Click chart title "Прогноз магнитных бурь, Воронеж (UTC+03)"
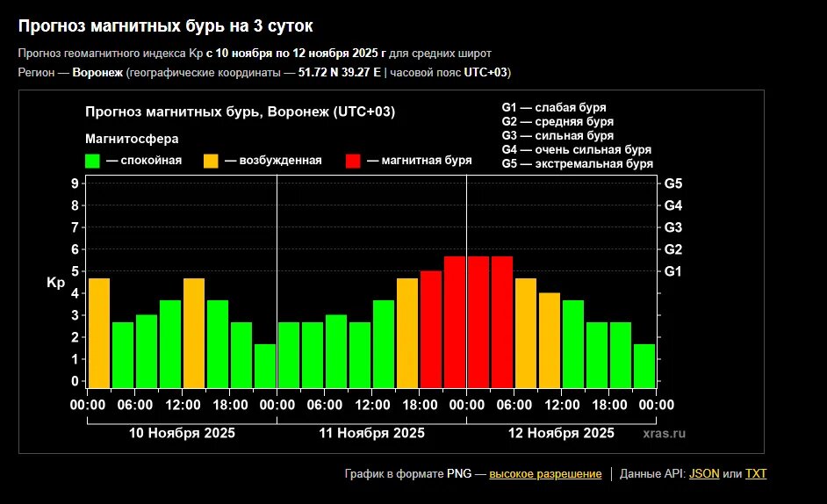This screenshot has height=504, width=827. tap(240, 112)
